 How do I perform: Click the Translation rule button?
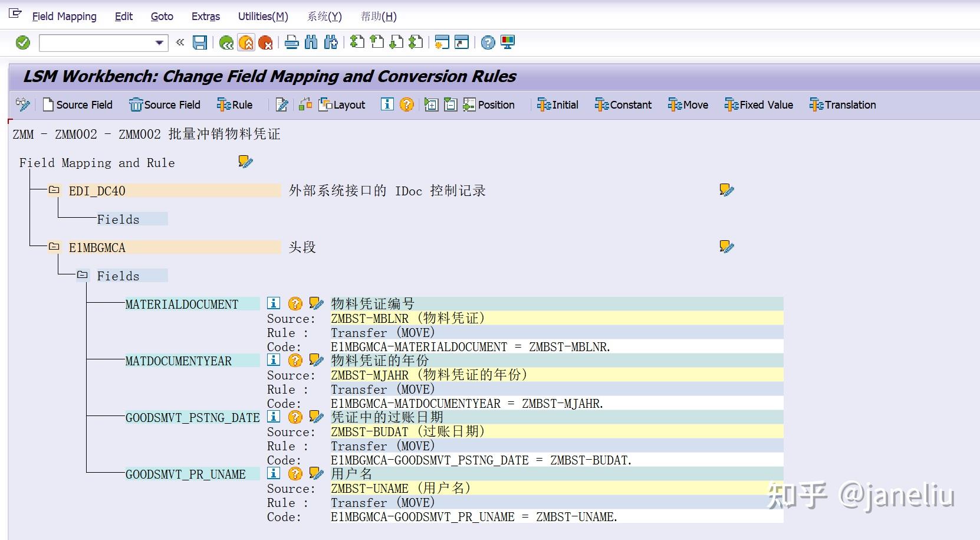843,105
